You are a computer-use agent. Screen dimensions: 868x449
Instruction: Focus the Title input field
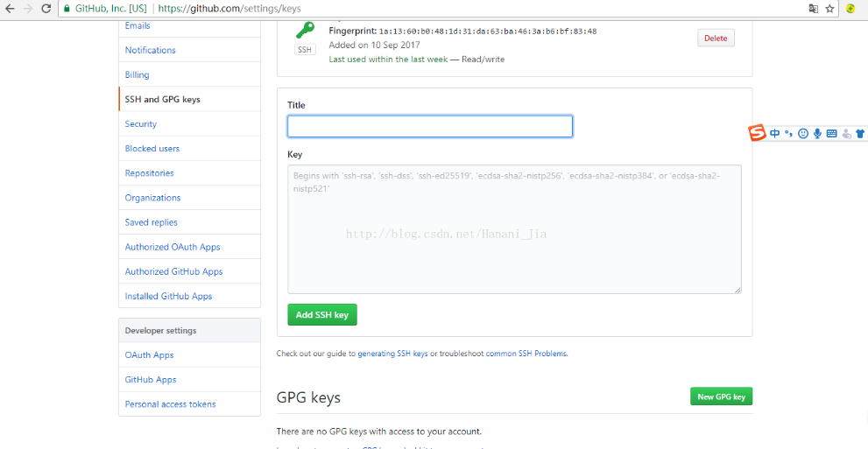(x=430, y=126)
